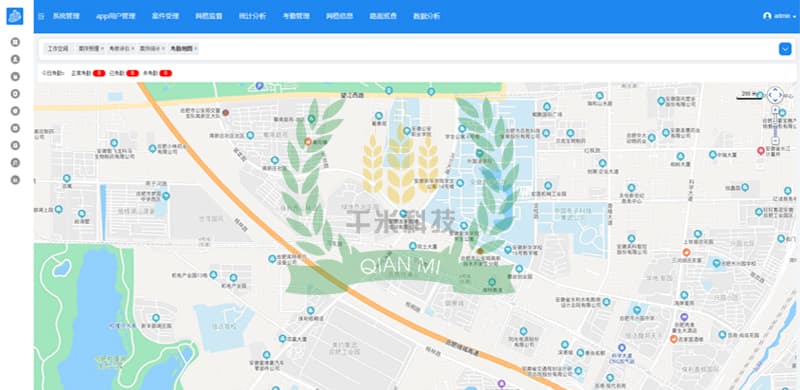
Task: Click the first red count badge
Action: point(99,74)
